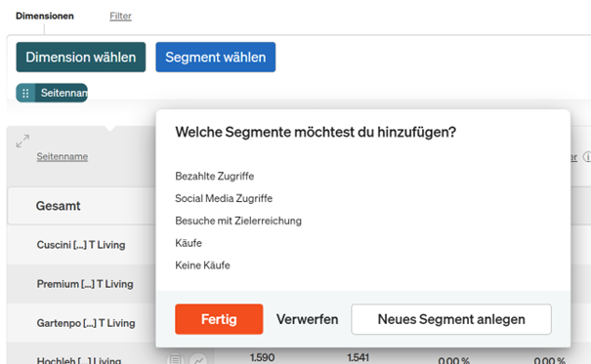Image resolution: width=591 pixels, height=364 pixels.
Task: Pick the Keine Käufe segment
Action: [x=202, y=265]
